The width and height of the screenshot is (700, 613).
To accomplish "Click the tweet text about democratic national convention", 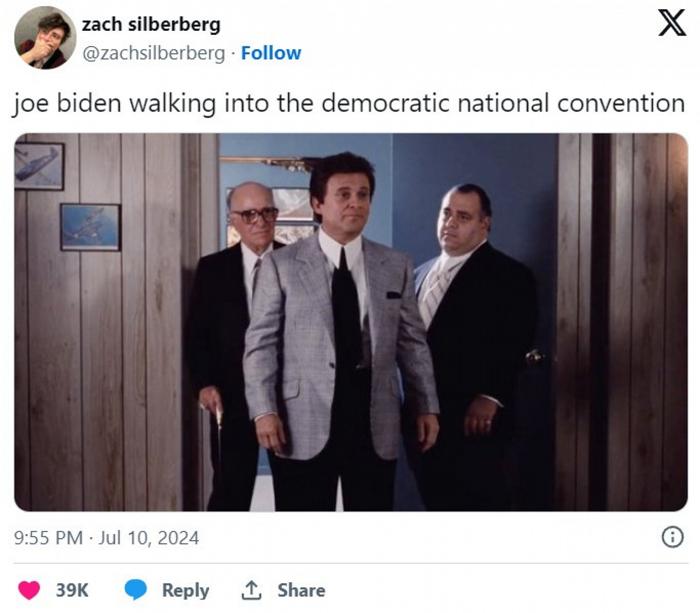I will (349, 103).
